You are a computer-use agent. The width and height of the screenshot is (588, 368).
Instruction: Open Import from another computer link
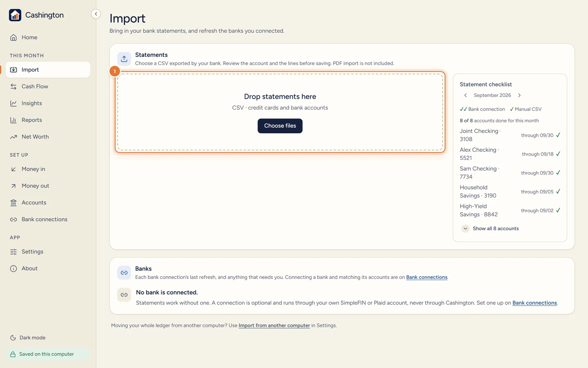pos(274,325)
